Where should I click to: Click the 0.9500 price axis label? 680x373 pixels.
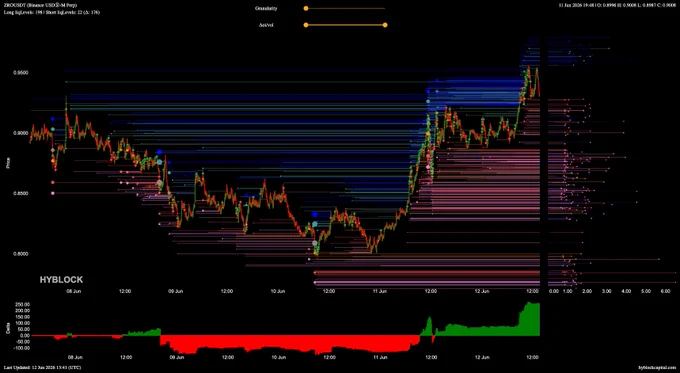(x=20, y=73)
